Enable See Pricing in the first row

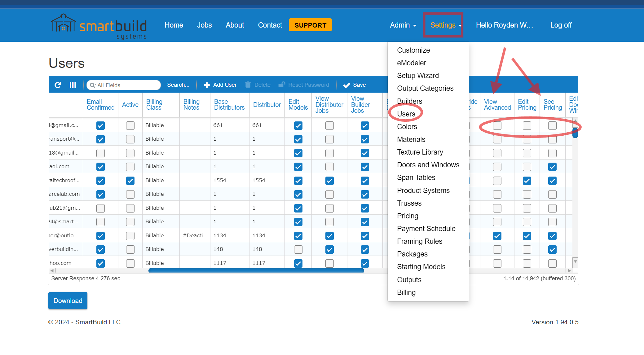pos(552,125)
